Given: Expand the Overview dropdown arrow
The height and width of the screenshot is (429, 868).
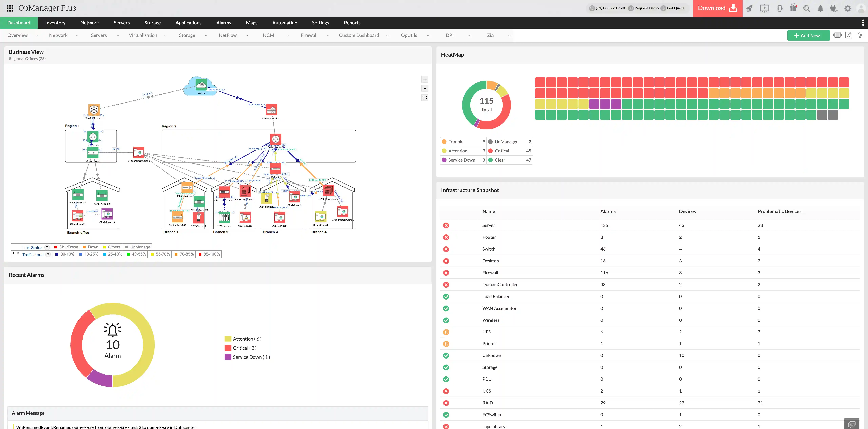Looking at the screenshot, I should click(36, 35).
